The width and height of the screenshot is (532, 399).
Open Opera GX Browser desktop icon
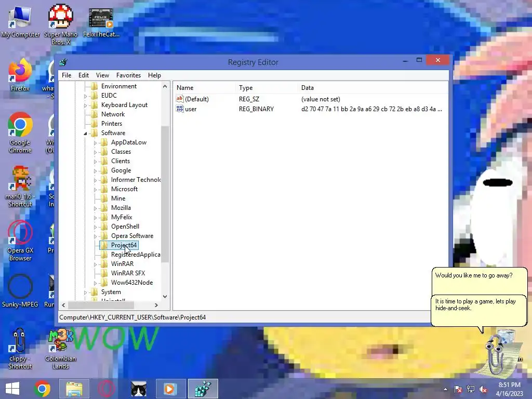pyautogui.click(x=20, y=241)
